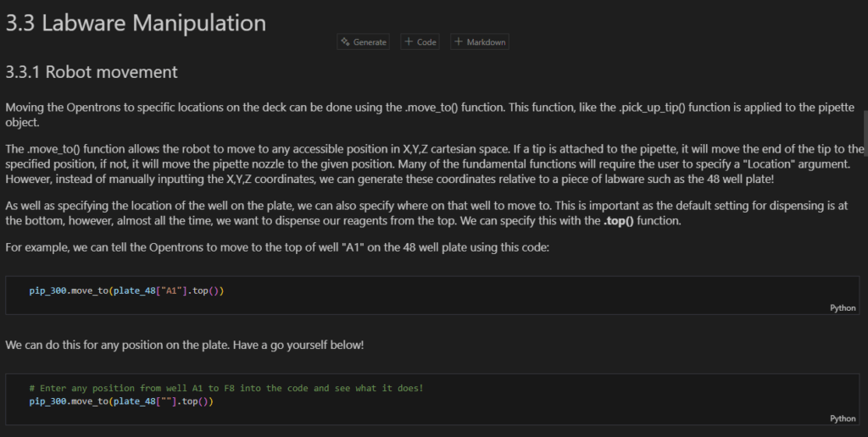This screenshot has width=868, height=437.
Task: Place cursor between the empty quotes in plate_48[""]
Action: (164, 401)
